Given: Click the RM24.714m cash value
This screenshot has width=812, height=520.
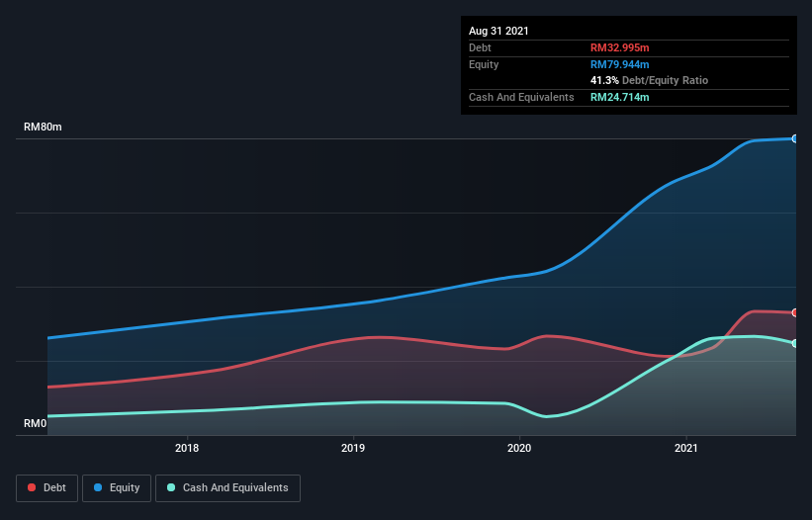Looking at the screenshot, I should click(620, 97).
